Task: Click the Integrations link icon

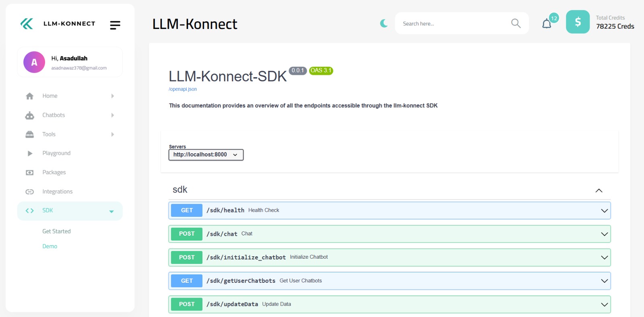Action: pyautogui.click(x=30, y=192)
